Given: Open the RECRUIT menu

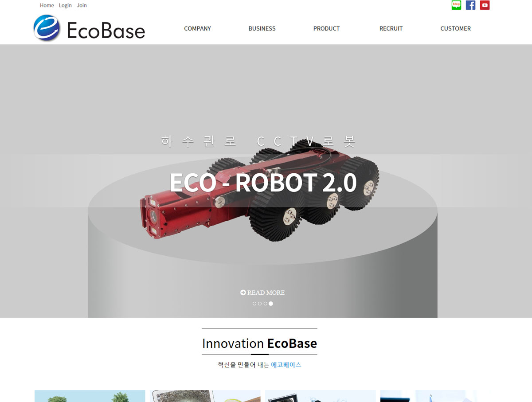Looking at the screenshot, I should [391, 28].
